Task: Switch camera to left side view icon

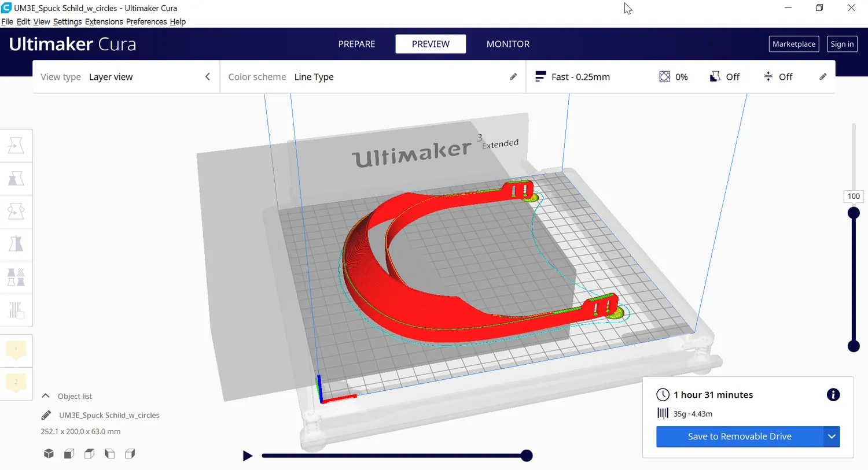Action: [109, 454]
